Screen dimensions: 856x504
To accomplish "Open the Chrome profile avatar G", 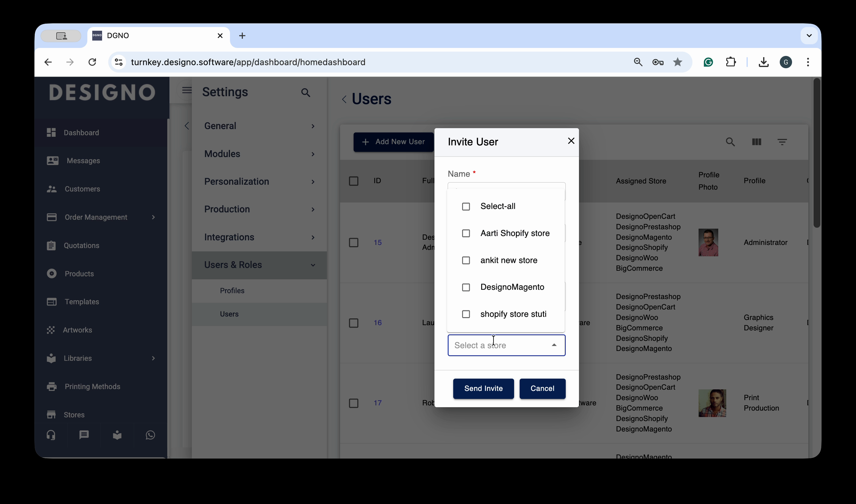I will 786,62.
